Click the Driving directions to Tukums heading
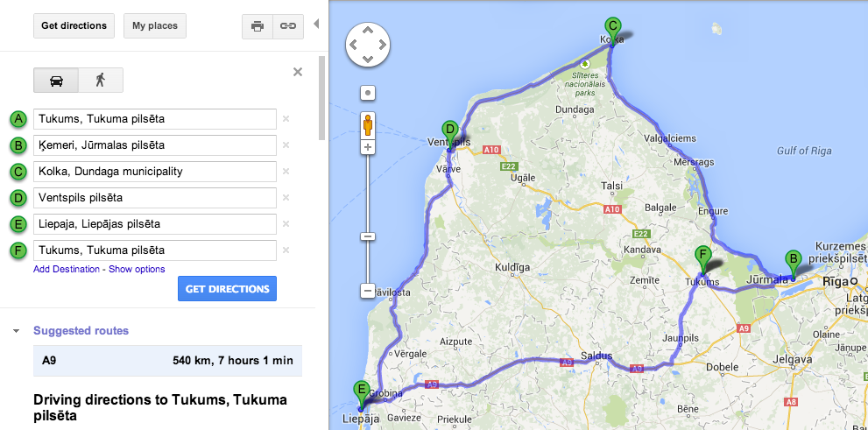This screenshot has height=430, width=868. tap(160, 407)
